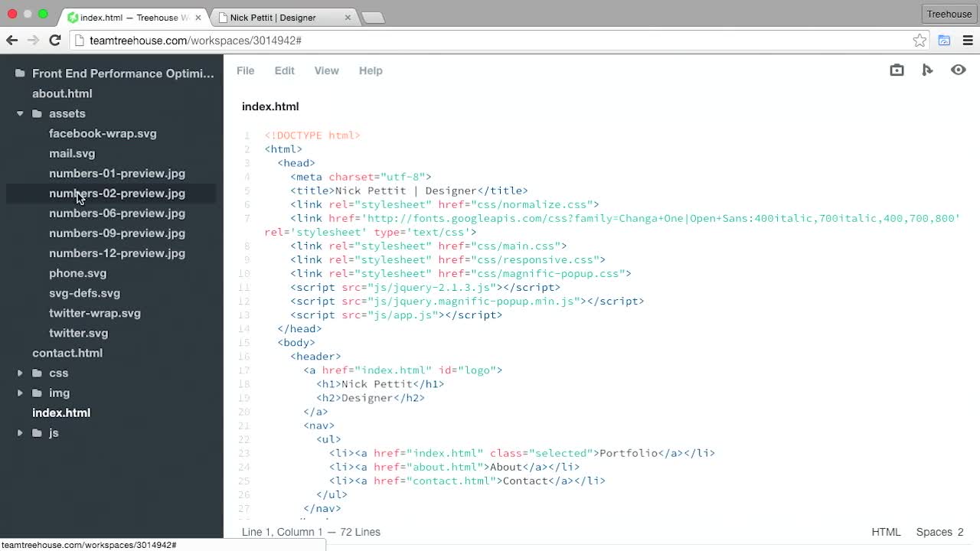Change syntax mode via the HTML label
Screen dimensions: 980x551
click(886, 532)
